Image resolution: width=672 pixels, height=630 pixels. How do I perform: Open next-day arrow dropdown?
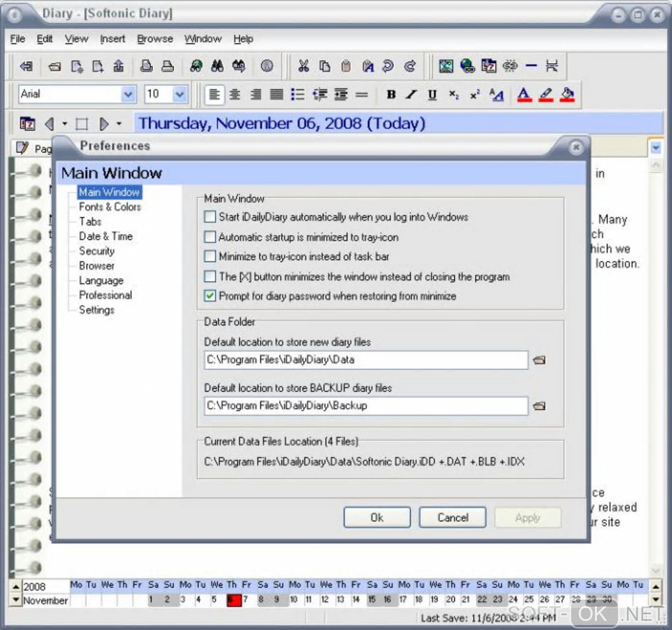tap(119, 125)
